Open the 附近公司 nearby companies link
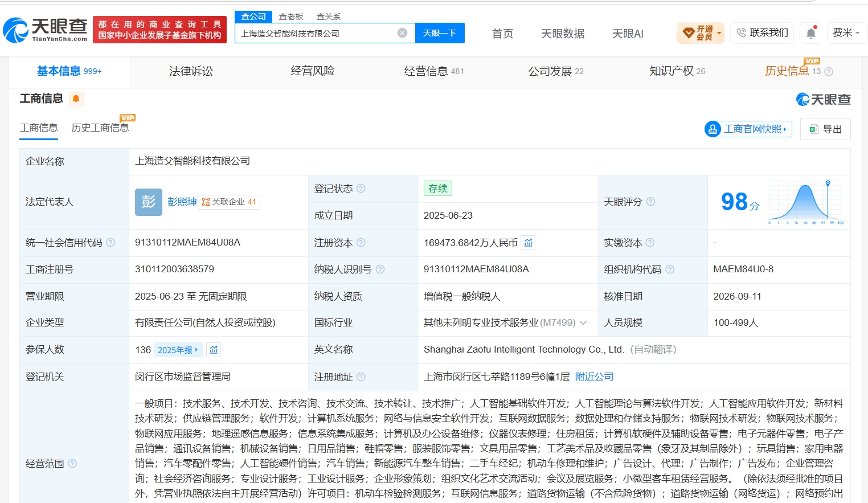Image resolution: width=868 pixels, height=503 pixels. pos(594,377)
